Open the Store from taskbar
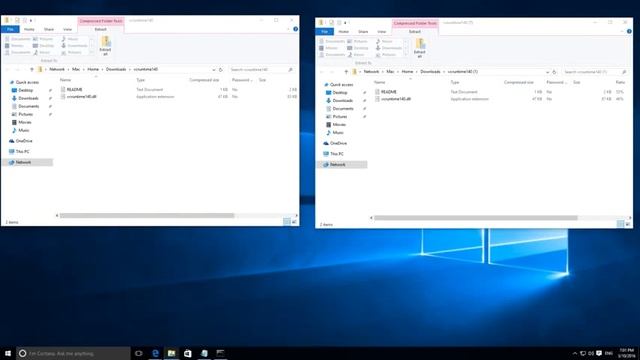Screen dimensions: 640x360 point(188,353)
